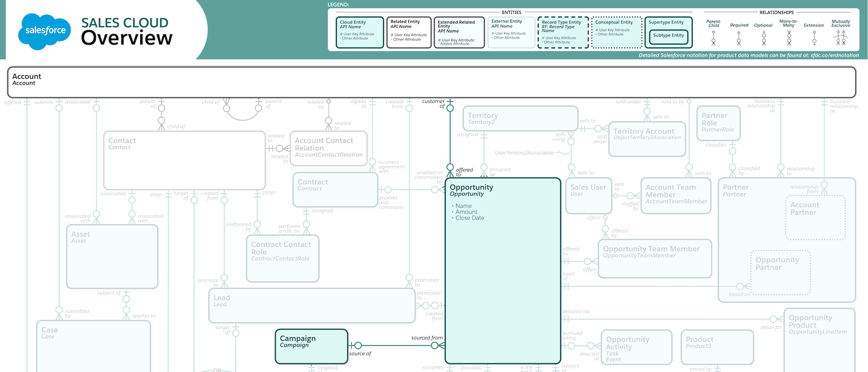Click the Opportunity "Name" attribute
The image size is (868, 372).
pyautogui.click(x=464, y=206)
